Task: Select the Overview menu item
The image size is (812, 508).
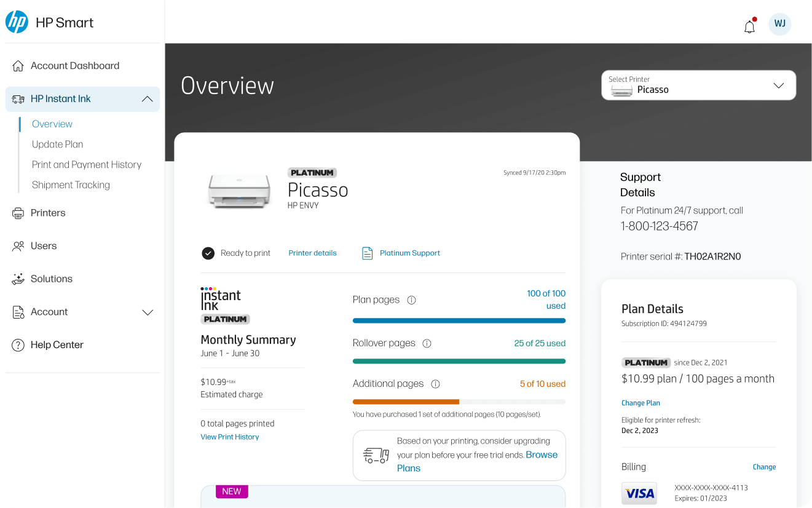Action: click(x=52, y=124)
